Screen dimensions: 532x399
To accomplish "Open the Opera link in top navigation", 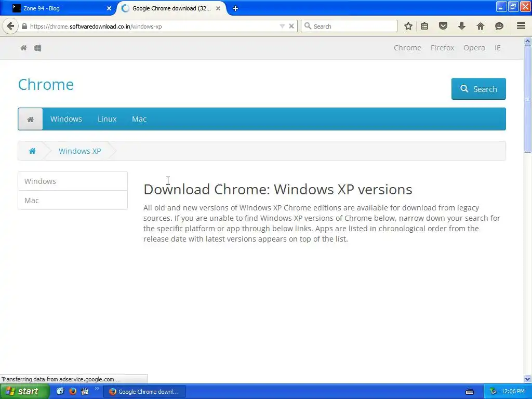I will 474,48.
